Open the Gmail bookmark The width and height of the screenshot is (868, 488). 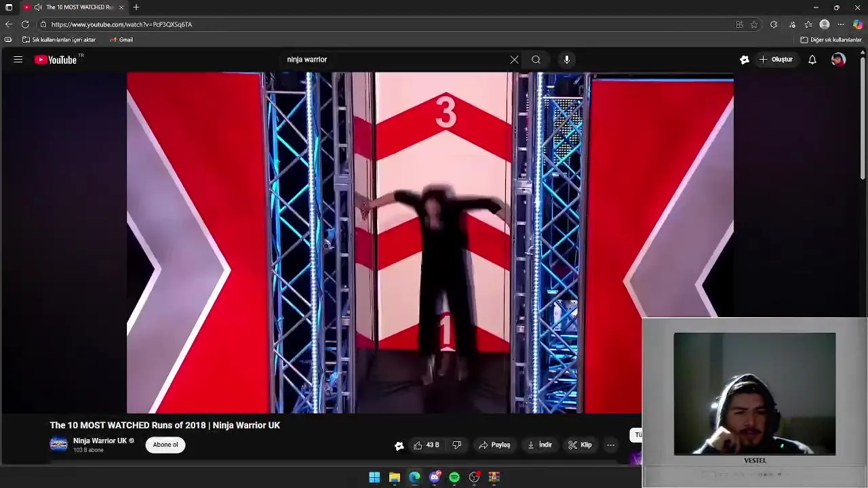(121, 40)
